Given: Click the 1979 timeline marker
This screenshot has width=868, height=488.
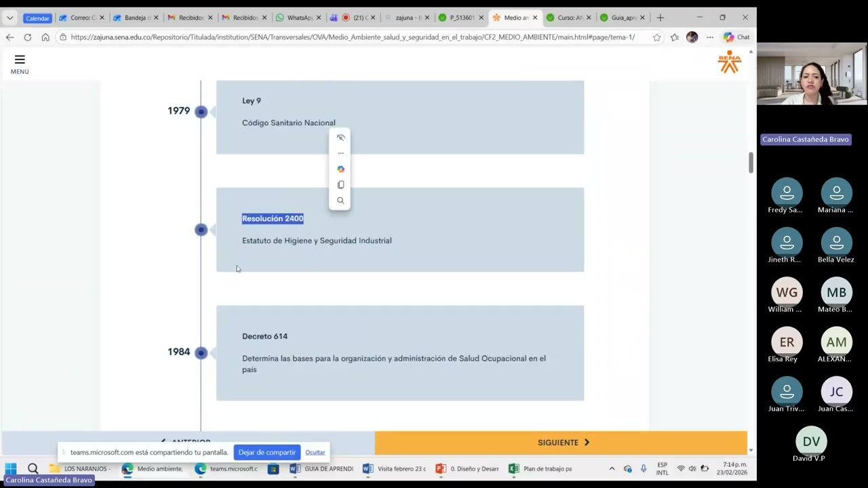Looking at the screenshot, I should (x=201, y=112).
